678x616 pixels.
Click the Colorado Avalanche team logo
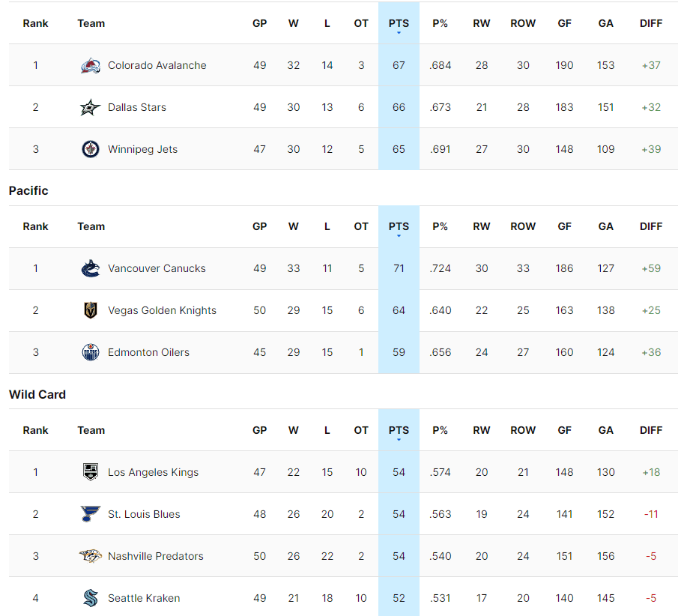(90, 65)
